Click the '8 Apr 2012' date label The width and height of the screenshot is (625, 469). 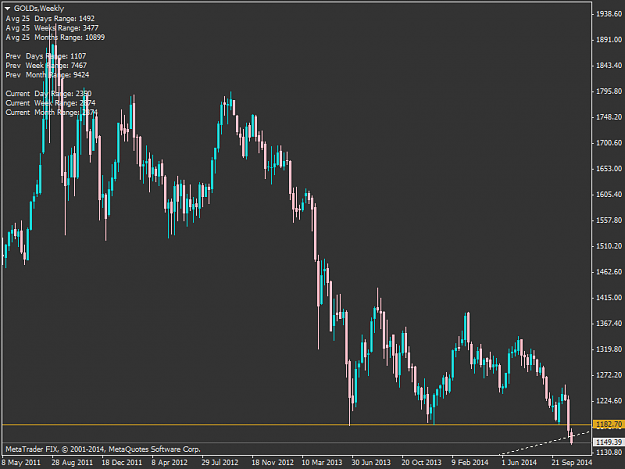(169, 463)
